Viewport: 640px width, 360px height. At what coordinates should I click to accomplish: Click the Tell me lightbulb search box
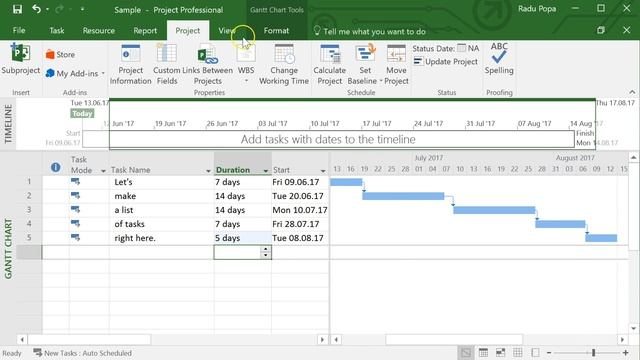pos(370,31)
